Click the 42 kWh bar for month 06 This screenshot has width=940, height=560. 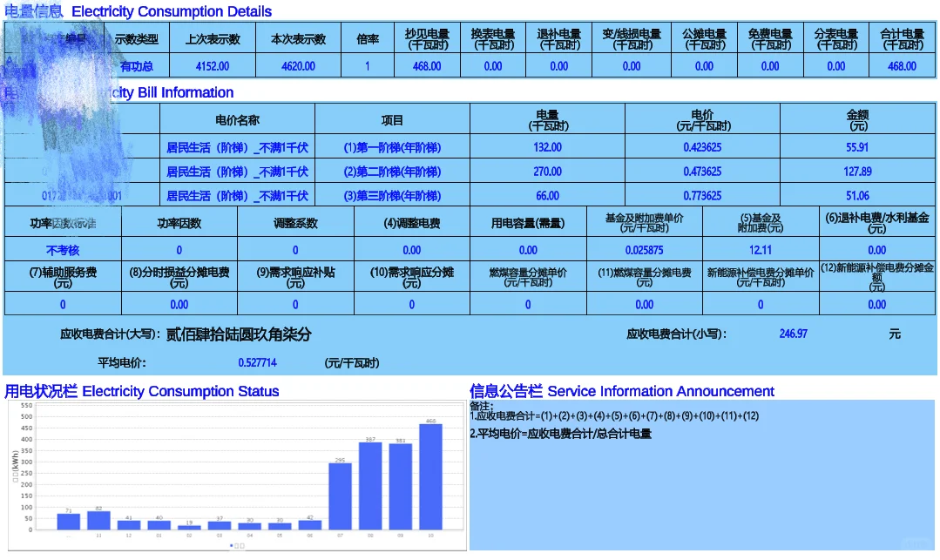click(x=309, y=526)
